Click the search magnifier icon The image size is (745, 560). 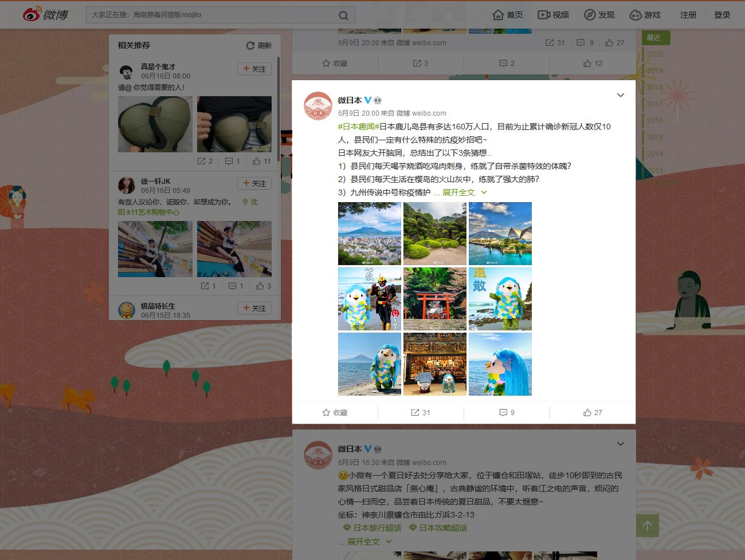pyautogui.click(x=343, y=15)
